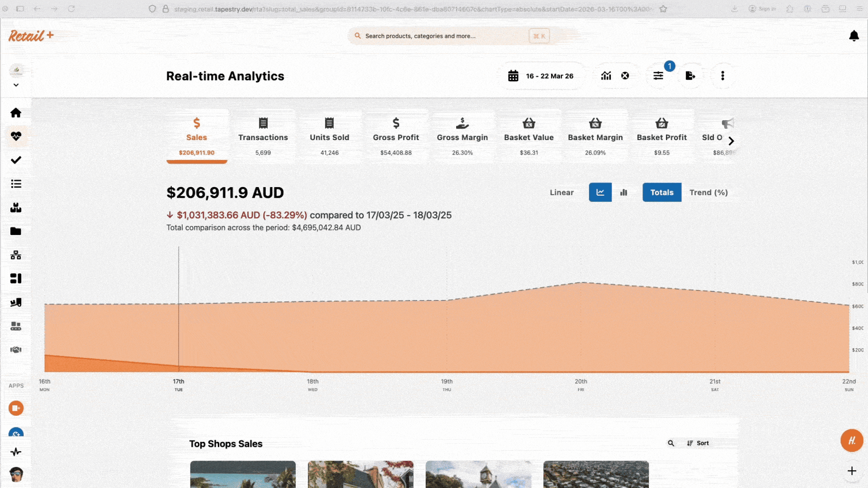868x488 pixels.
Task: Switch chart to bar view
Action: click(x=624, y=192)
